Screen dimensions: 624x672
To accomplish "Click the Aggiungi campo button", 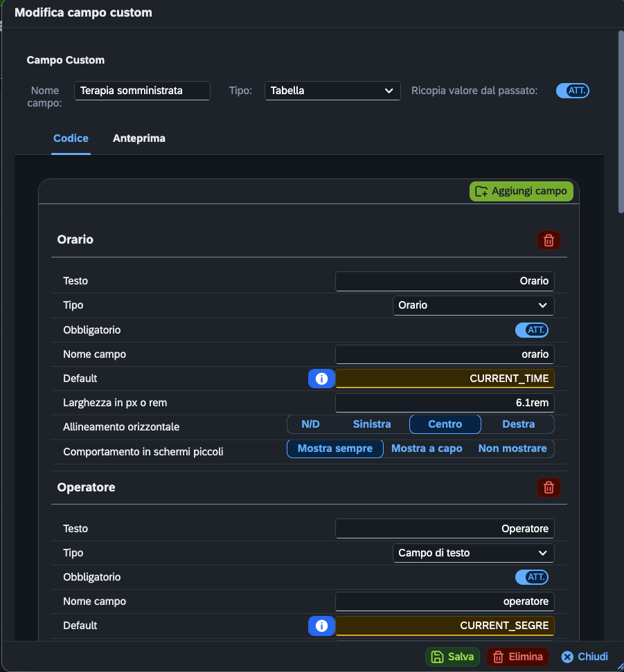I will point(521,191).
